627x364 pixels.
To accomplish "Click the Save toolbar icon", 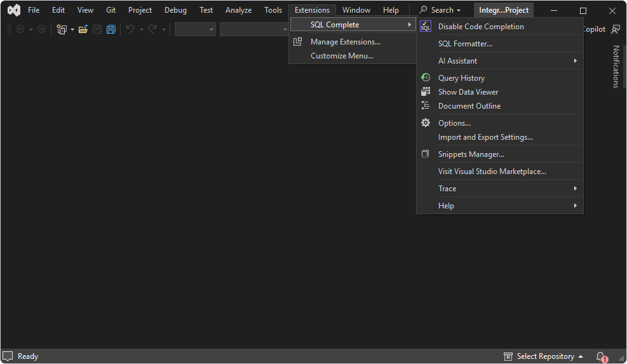I will point(97,29).
